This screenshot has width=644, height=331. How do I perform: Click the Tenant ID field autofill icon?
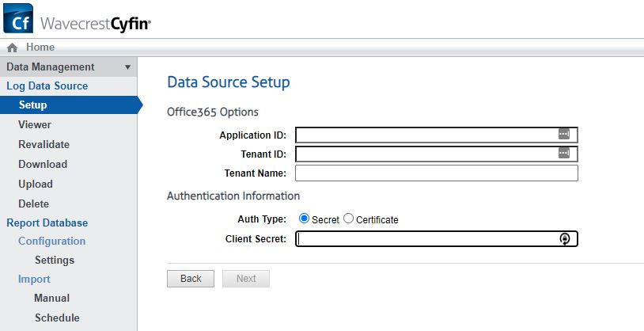(563, 153)
